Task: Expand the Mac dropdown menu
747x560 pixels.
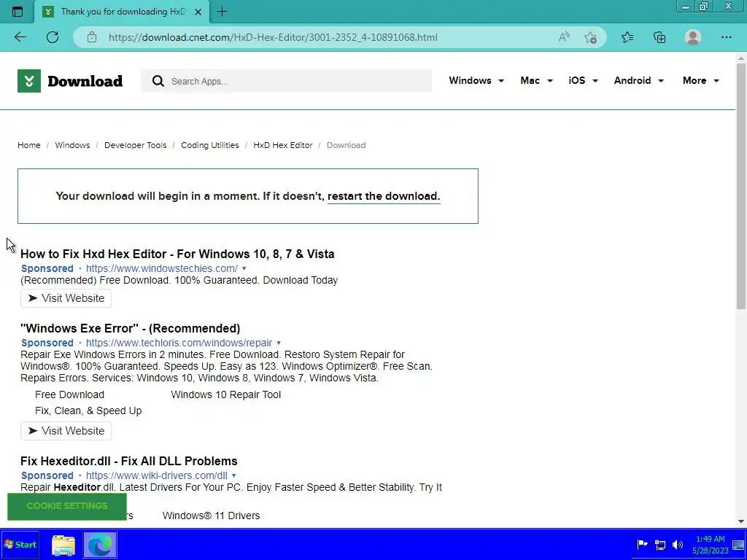Action: point(536,80)
